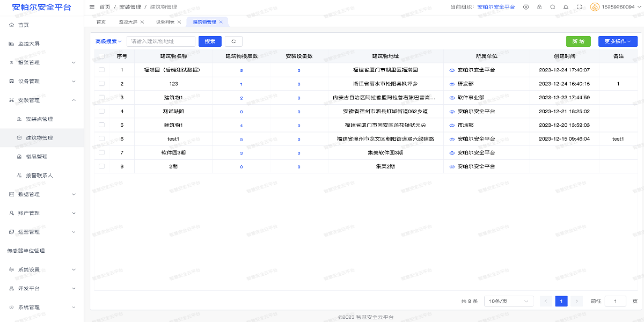Activate the fullscreen brackets icon
644x322 pixels.
(580, 7)
